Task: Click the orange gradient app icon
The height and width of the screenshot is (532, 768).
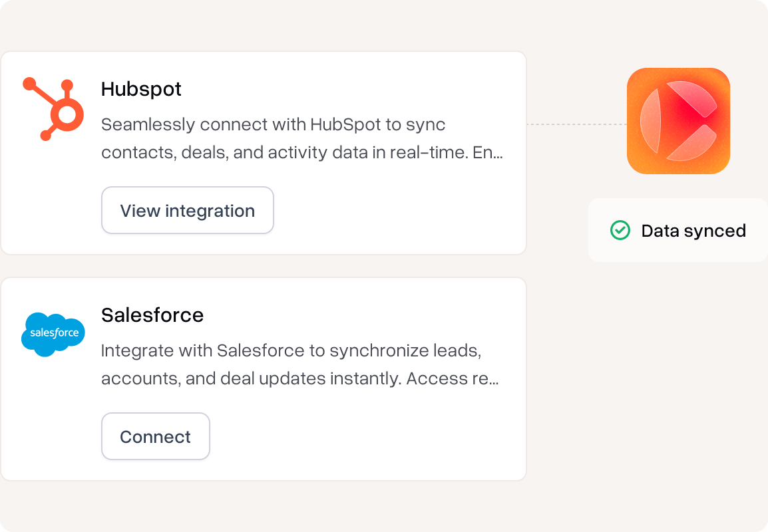Action: pos(678,121)
